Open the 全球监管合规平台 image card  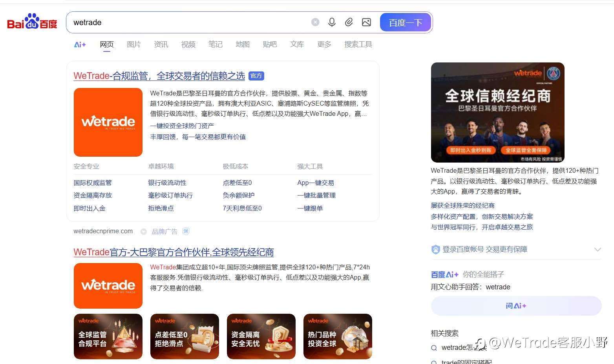tap(108, 337)
